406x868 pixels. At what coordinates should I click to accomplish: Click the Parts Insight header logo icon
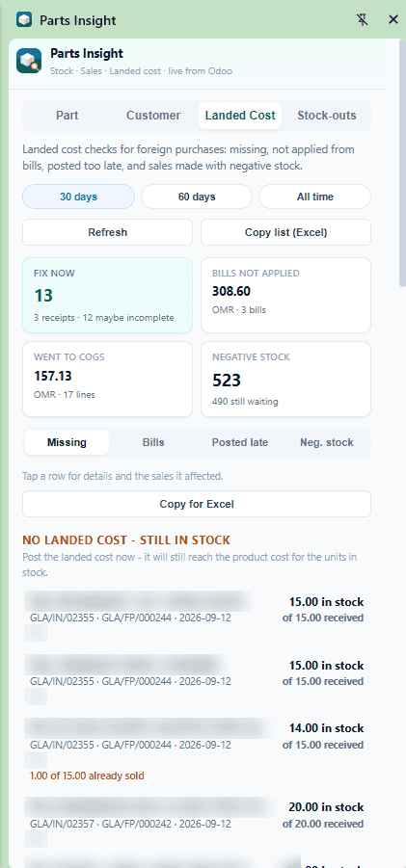click(29, 61)
